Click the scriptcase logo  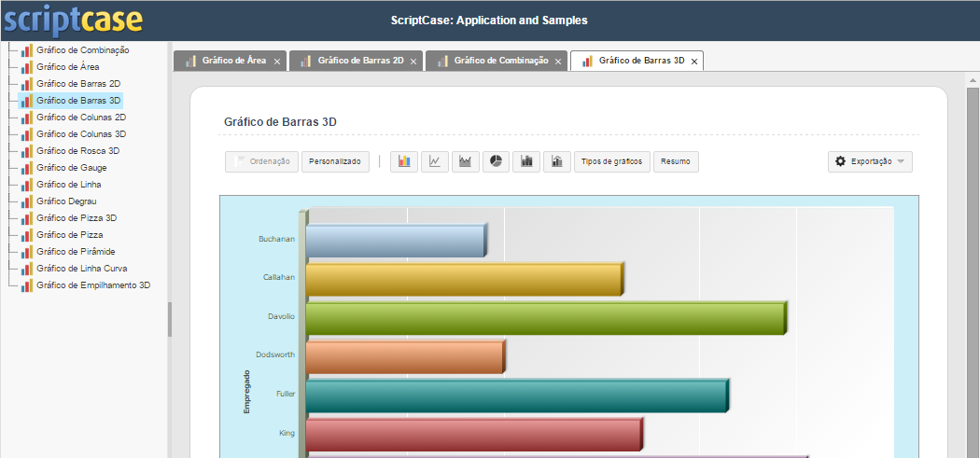click(73, 20)
